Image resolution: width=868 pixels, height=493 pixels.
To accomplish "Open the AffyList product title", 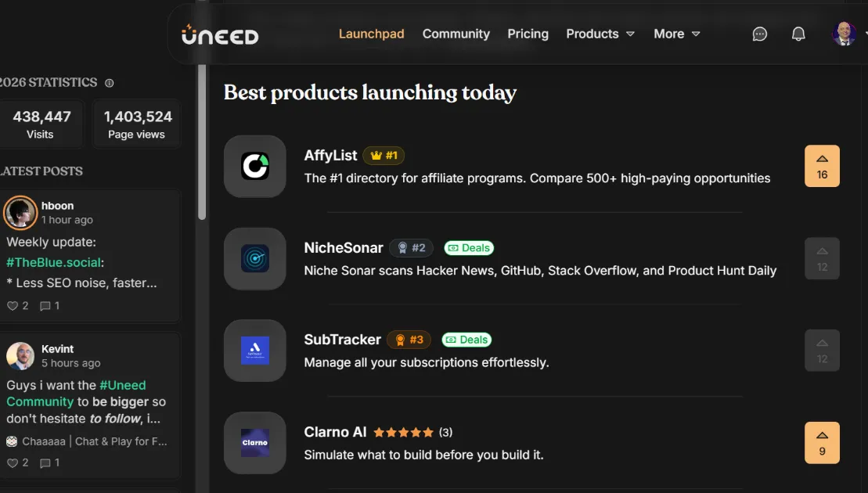I will [x=330, y=156].
